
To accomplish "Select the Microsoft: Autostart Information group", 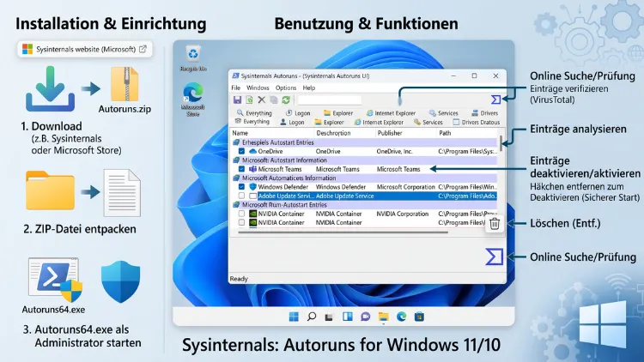I will (x=365, y=160).
